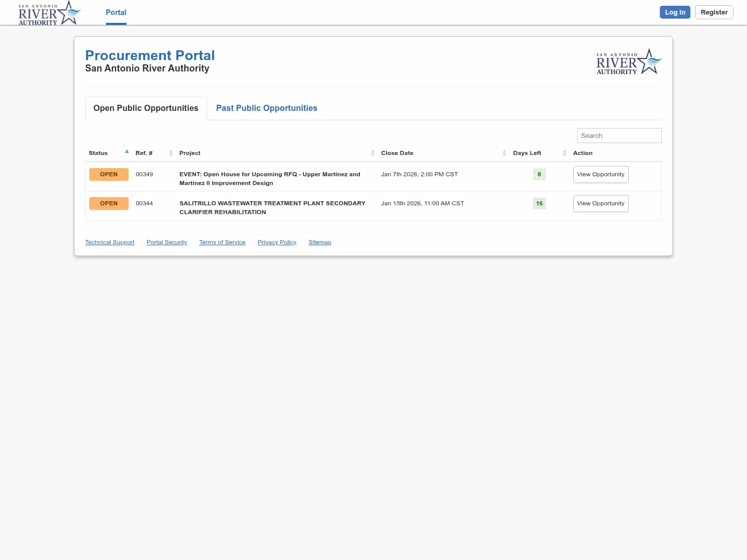Open the Portal navigation menu item

116,12
